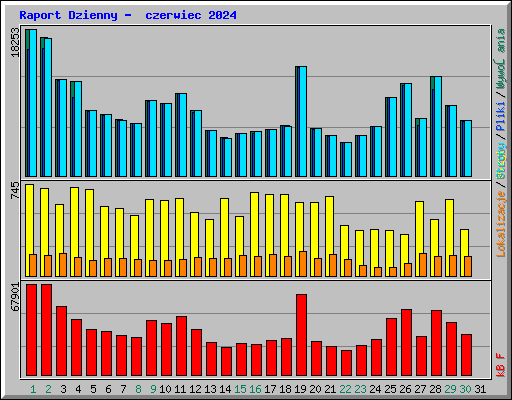Click the Lokalizacje legend label

(501, 224)
